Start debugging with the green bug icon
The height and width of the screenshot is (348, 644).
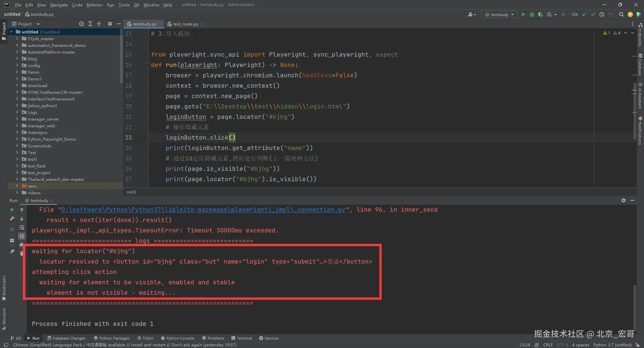pos(532,14)
